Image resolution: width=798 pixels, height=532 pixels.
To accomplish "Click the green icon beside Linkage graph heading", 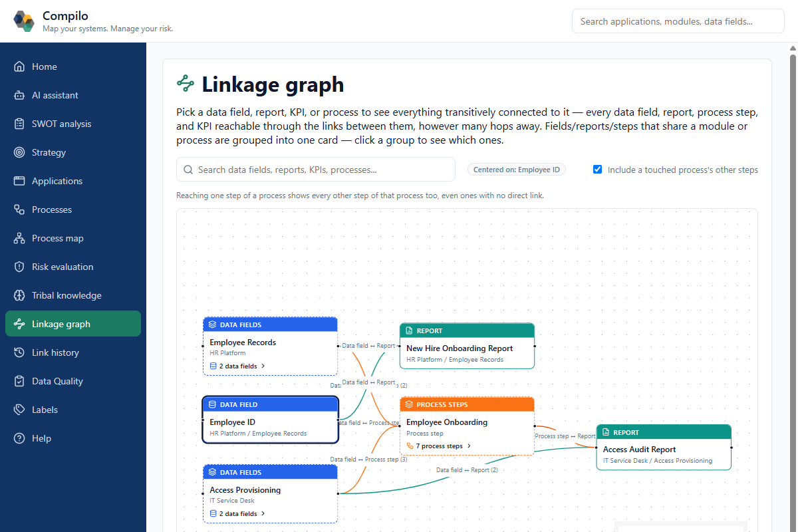I will (x=186, y=84).
